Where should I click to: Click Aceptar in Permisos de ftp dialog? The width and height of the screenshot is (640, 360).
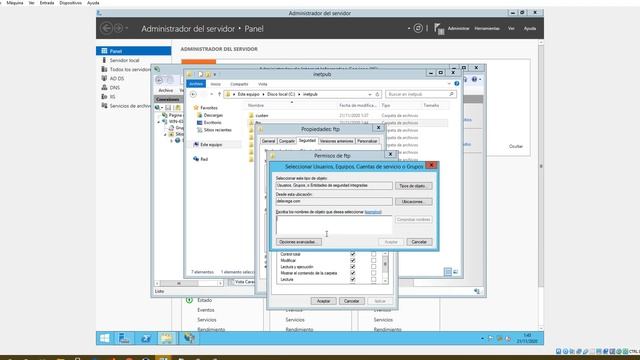(323, 301)
